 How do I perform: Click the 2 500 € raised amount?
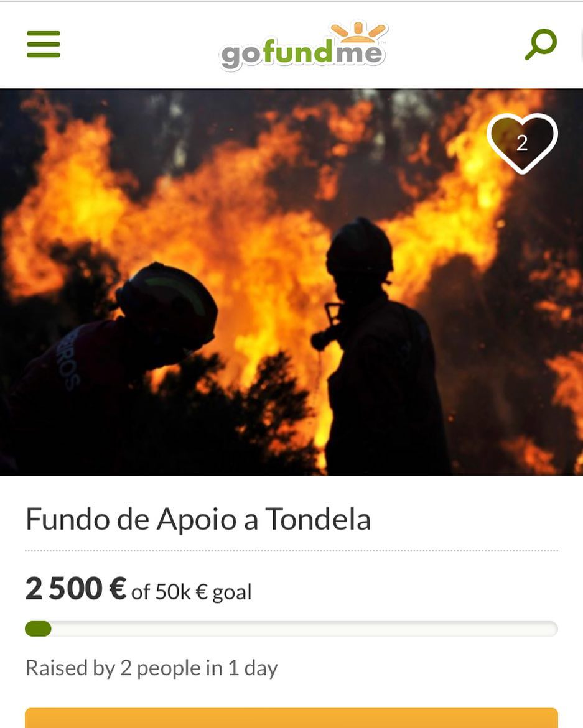coord(76,589)
